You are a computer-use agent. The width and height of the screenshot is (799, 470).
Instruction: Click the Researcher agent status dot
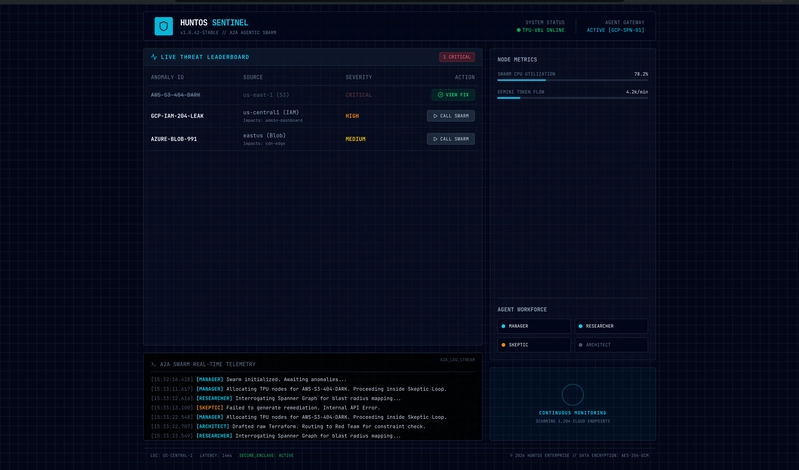pos(580,326)
